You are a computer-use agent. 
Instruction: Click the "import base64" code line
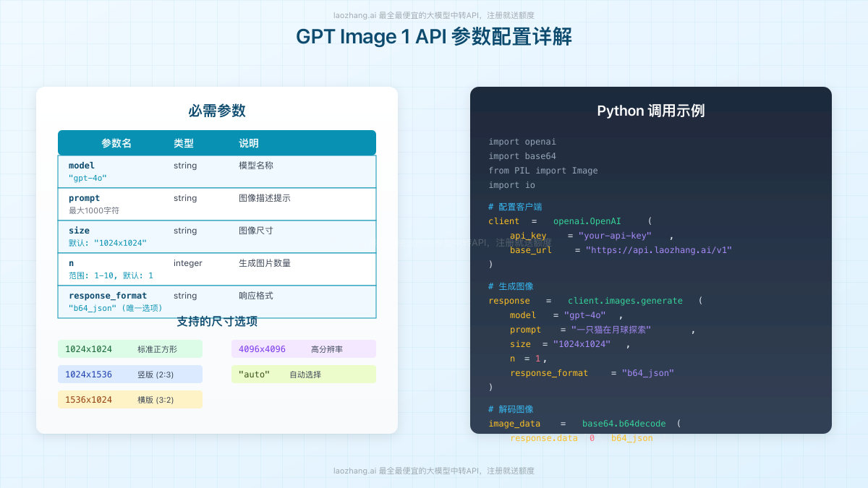coord(522,156)
